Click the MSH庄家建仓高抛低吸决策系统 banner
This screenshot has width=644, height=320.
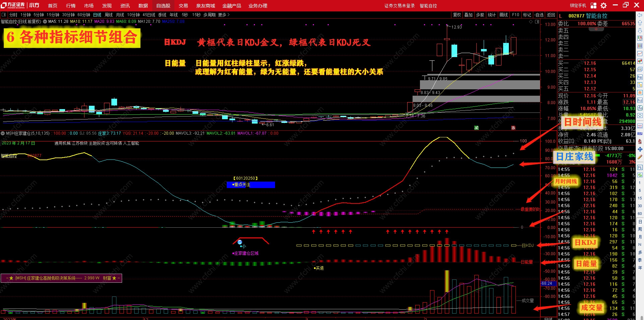[61, 278]
